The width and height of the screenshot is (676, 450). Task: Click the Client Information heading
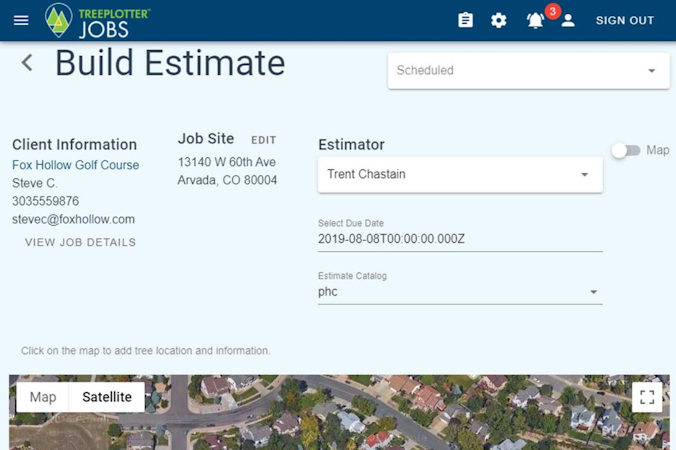75,144
